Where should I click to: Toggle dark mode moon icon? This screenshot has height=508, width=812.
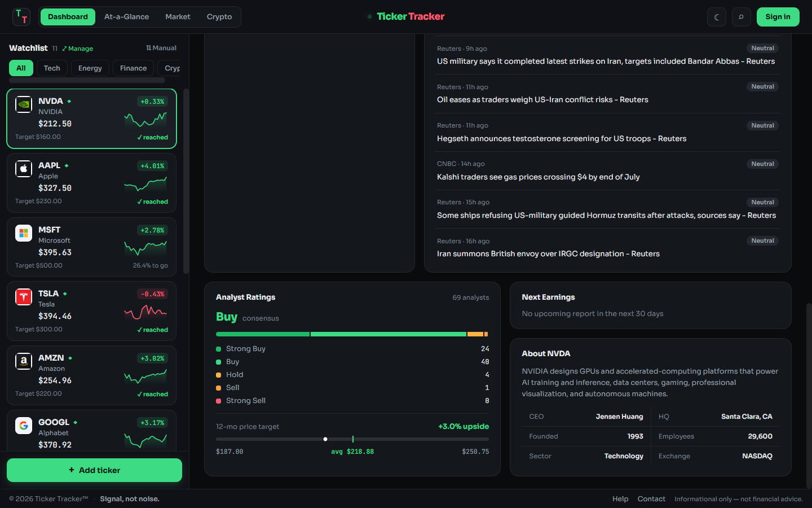click(717, 17)
